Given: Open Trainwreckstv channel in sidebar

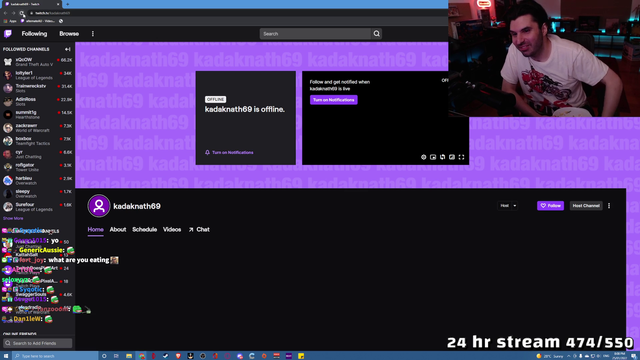Looking at the screenshot, I should (38, 88).
